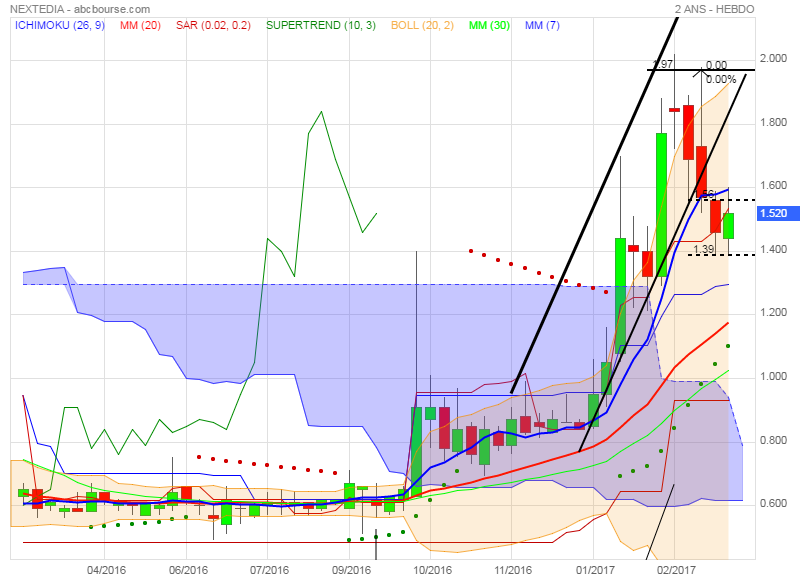The height and width of the screenshot is (580, 800).
Task: Click the NEXTEDIA - abcbourse.com chart title
Action: tap(80, 9)
